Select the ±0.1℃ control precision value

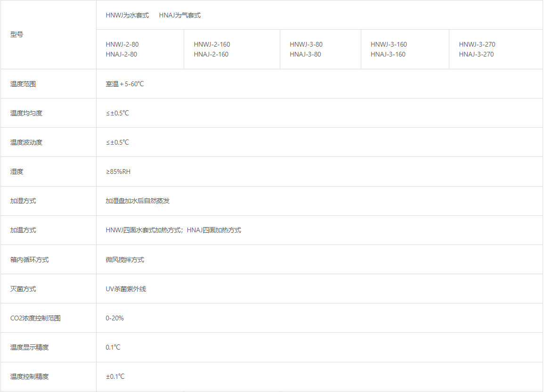[x=115, y=376]
